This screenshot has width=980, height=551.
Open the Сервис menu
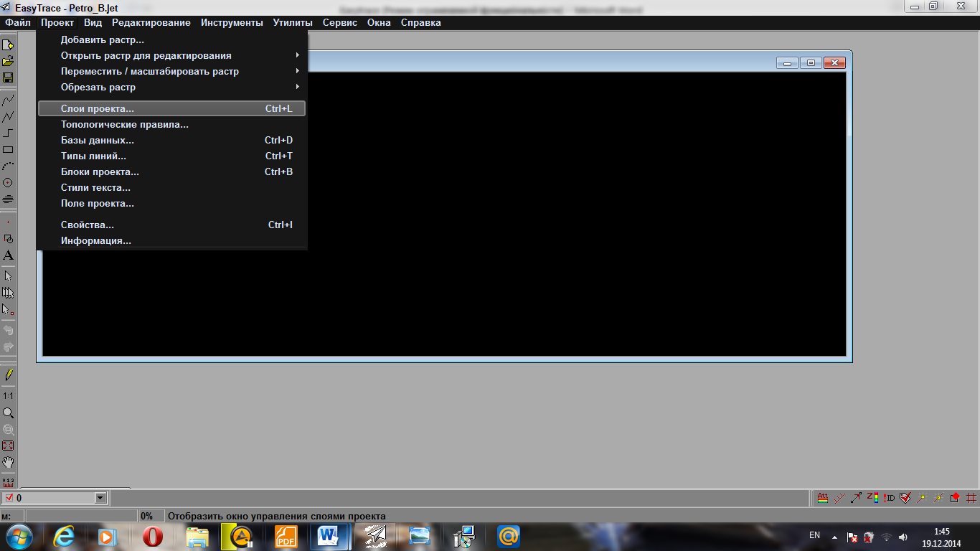[x=340, y=22]
